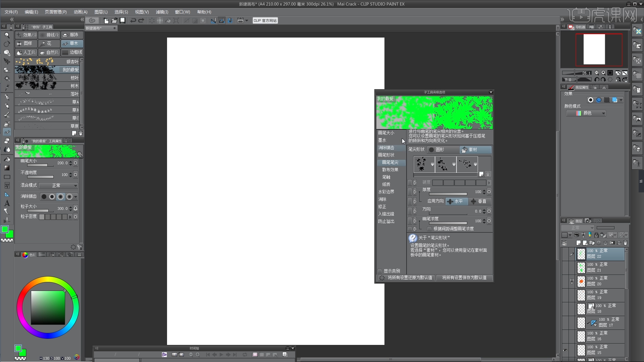This screenshot has height=362, width=644.
Task: Expand the 方向 dynamics disclosure arrow
Action: (x=415, y=212)
